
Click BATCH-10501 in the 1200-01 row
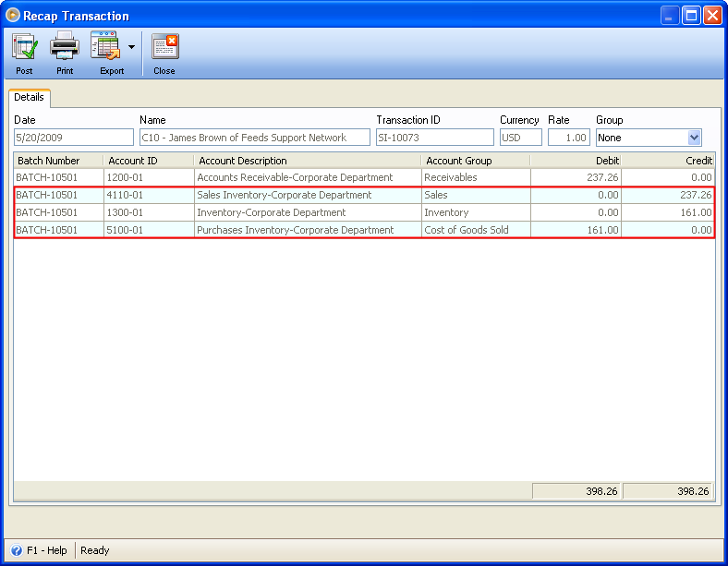pyautogui.click(x=58, y=177)
